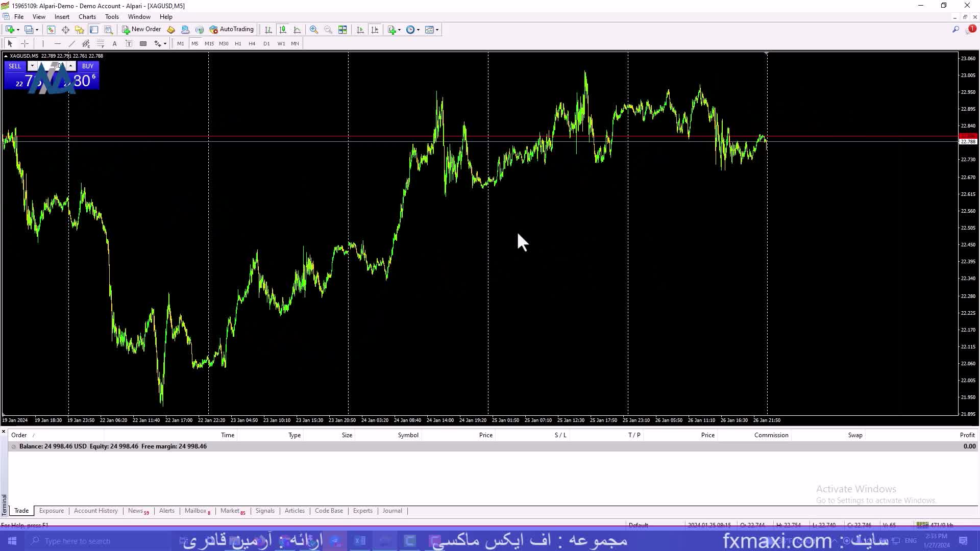Select the Crosshair cursor tool
Image resolution: width=980 pixels, height=551 pixels.
coord(24,44)
